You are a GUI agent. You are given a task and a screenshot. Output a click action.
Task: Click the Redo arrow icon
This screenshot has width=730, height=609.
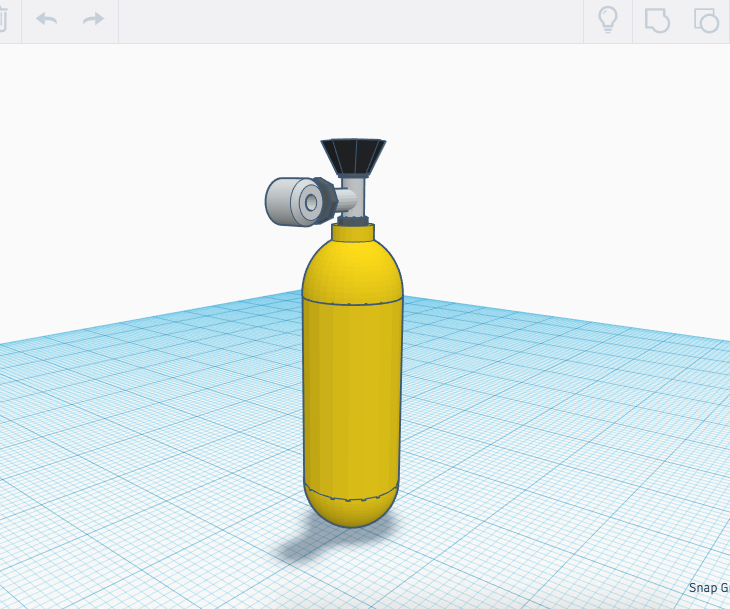pos(94,19)
